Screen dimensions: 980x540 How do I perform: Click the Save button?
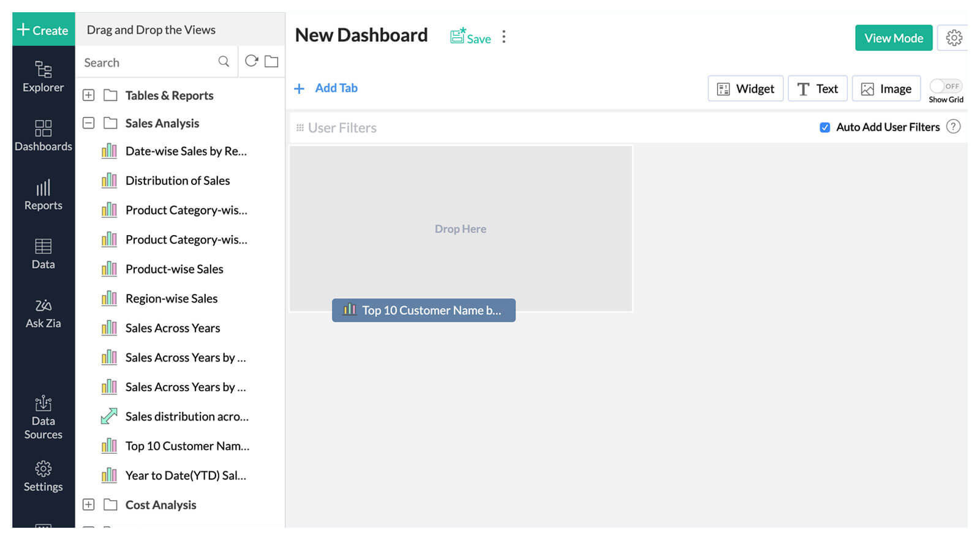click(x=470, y=37)
